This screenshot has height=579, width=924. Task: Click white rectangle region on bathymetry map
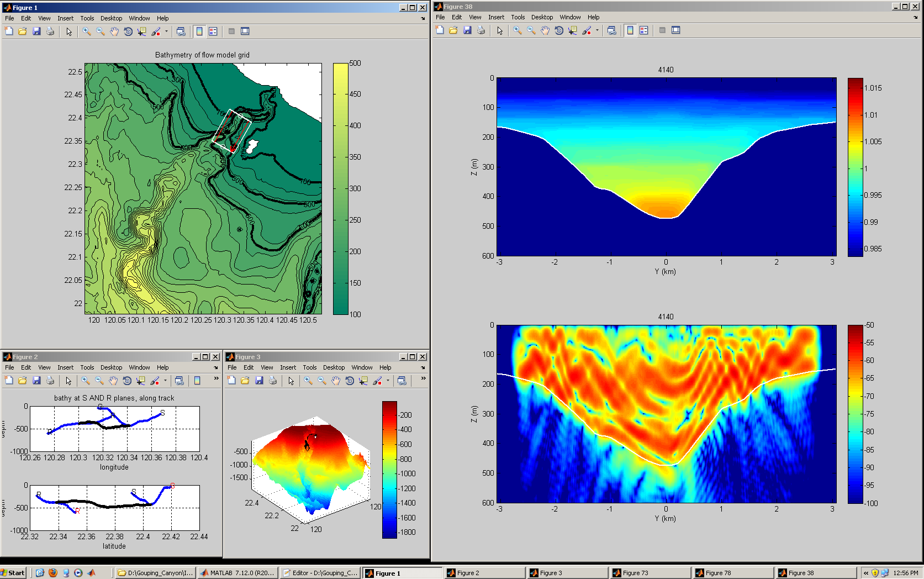tap(231, 130)
